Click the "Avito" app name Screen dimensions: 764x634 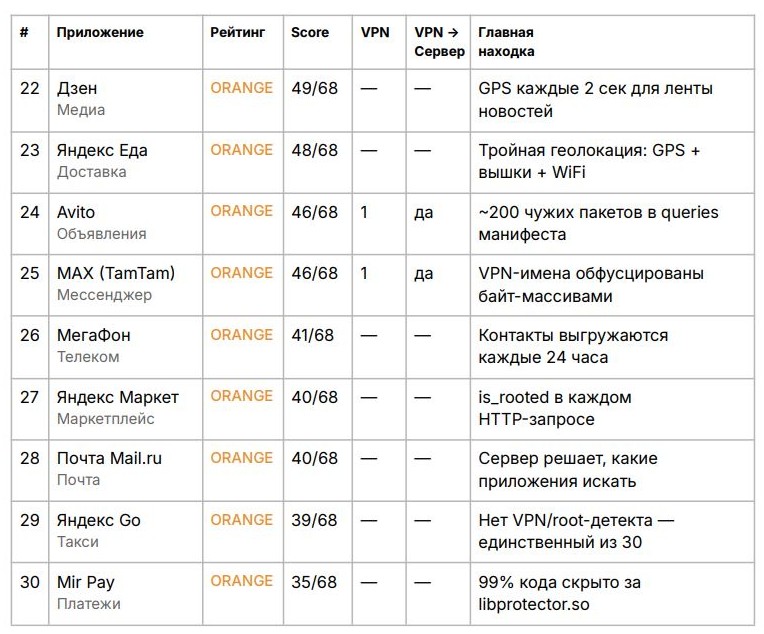coord(76,212)
